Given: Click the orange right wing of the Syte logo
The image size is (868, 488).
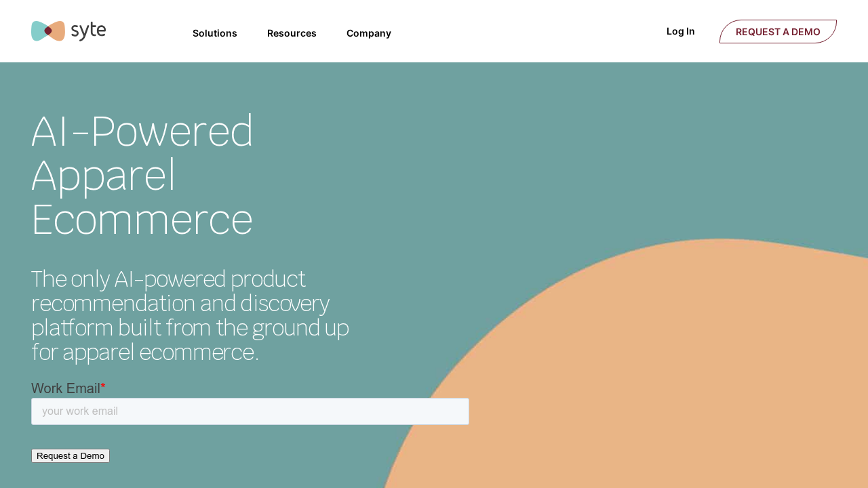Looking at the screenshot, I should pyautogui.click(x=58, y=31).
